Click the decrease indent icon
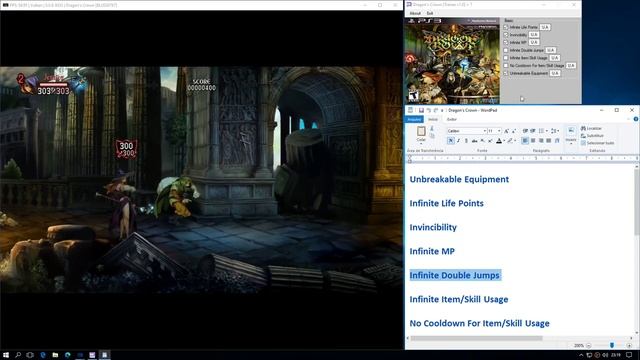This screenshot has width=640, height=360. pos(525,131)
